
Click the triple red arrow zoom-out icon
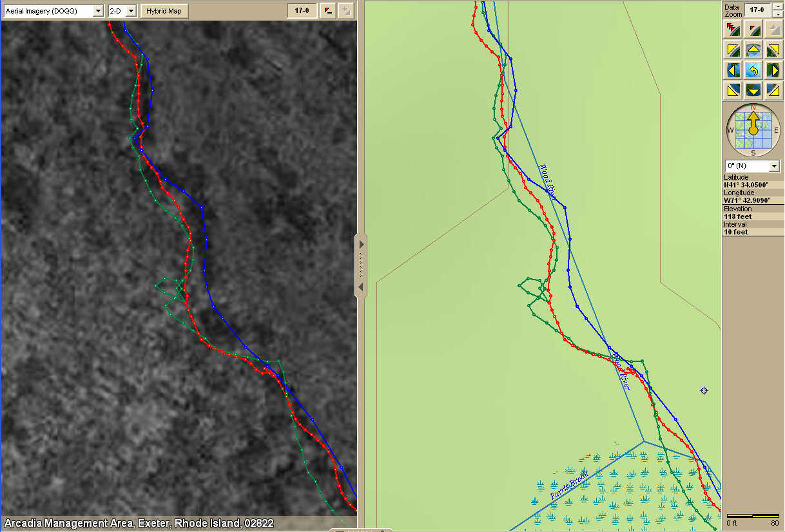tap(733, 28)
